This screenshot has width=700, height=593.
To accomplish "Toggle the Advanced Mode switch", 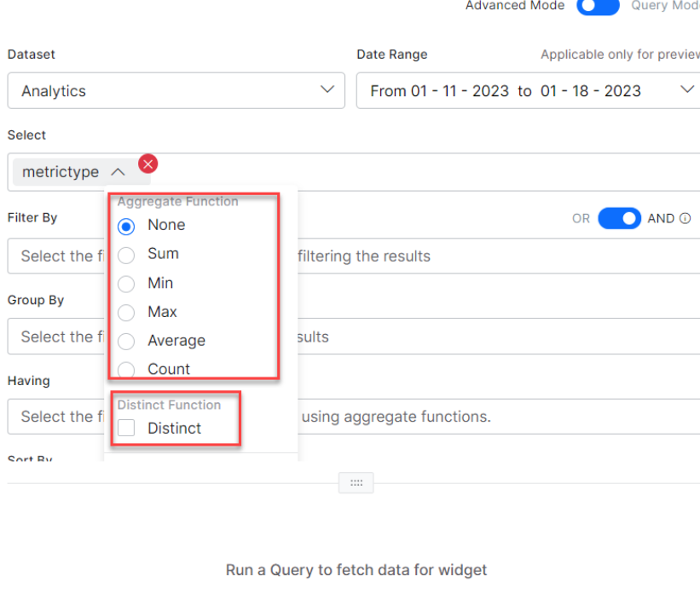I will click(x=598, y=7).
